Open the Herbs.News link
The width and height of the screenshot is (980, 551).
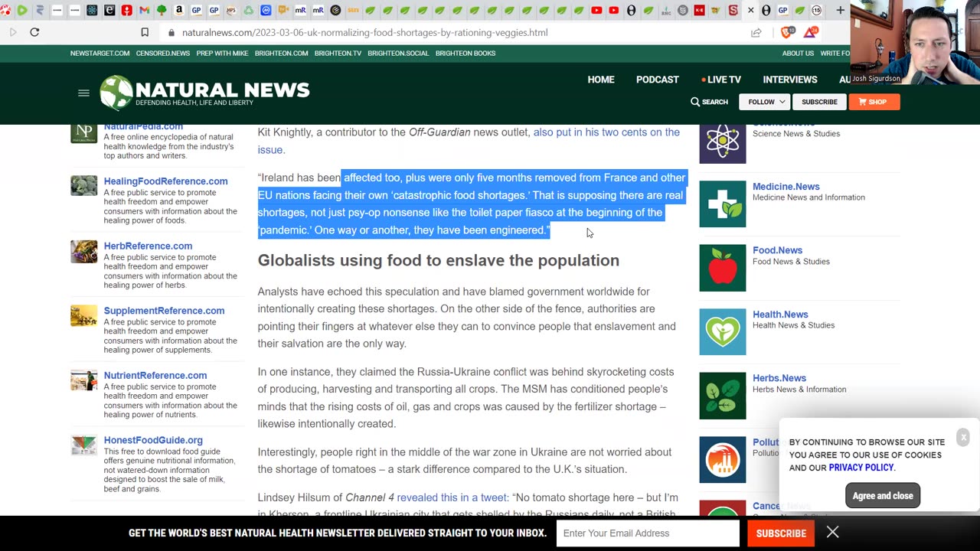coord(779,378)
